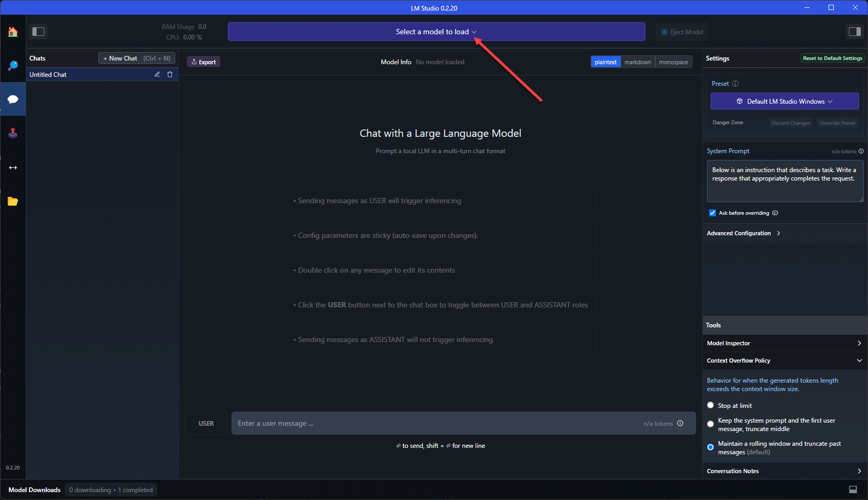Screen dimensions: 868x500
Task: Click the Eject Model button
Action: [x=682, y=32]
